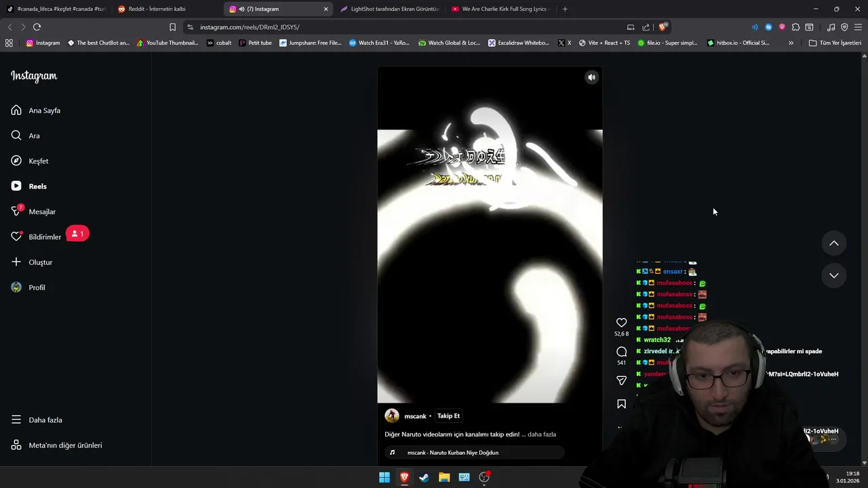Open the Excalidraw Whiteboard bookmark
868x488 pixels.
(519, 43)
